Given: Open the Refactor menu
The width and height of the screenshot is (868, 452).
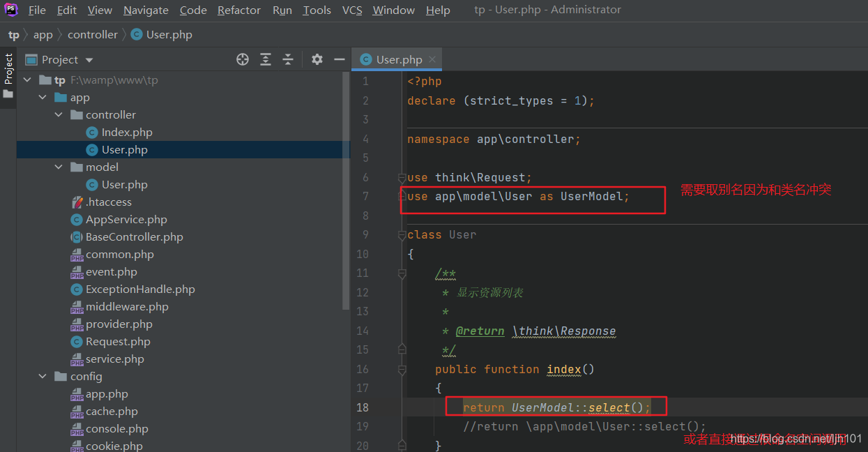Looking at the screenshot, I should 238,10.
